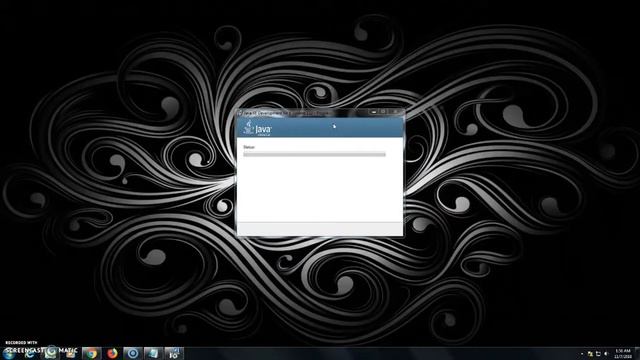
Task: Click the installer Status progress bar
Action: click(x=314, y=154)
